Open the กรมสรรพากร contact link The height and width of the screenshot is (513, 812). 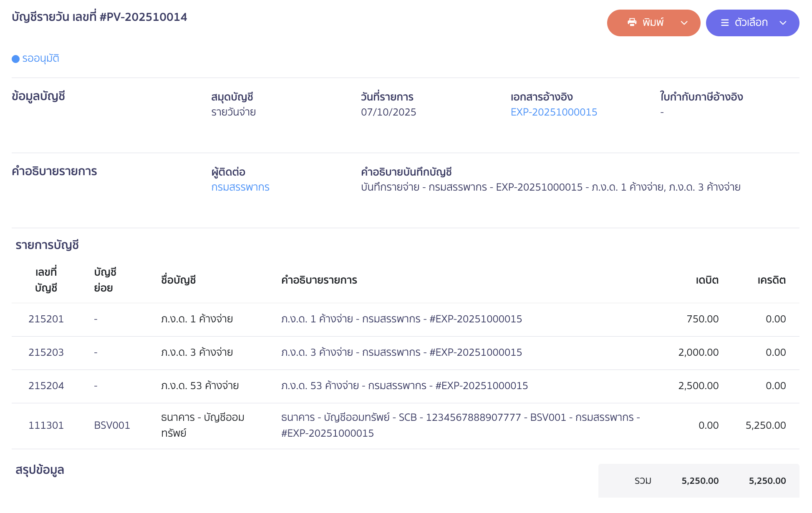click(x=240, y=187)
